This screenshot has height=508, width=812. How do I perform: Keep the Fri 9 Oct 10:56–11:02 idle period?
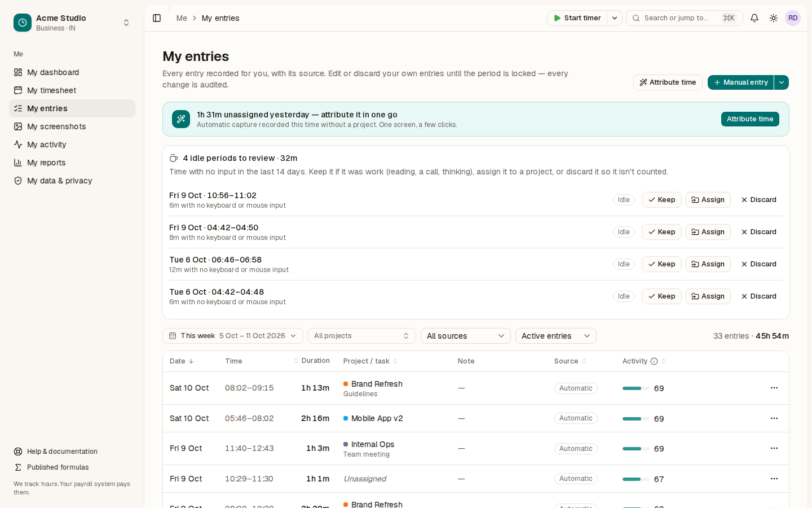[661, 200]
